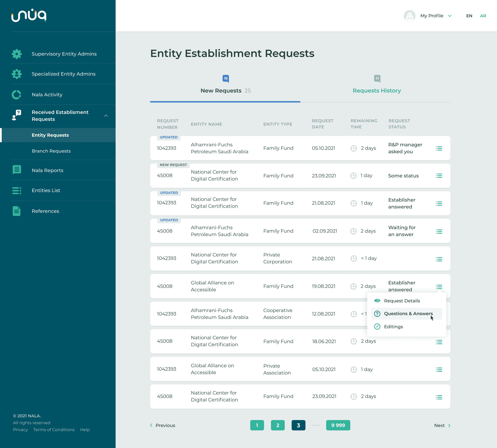Switch the language to EN
This screenshot has height=448, width=497.
tap(469, 16)
